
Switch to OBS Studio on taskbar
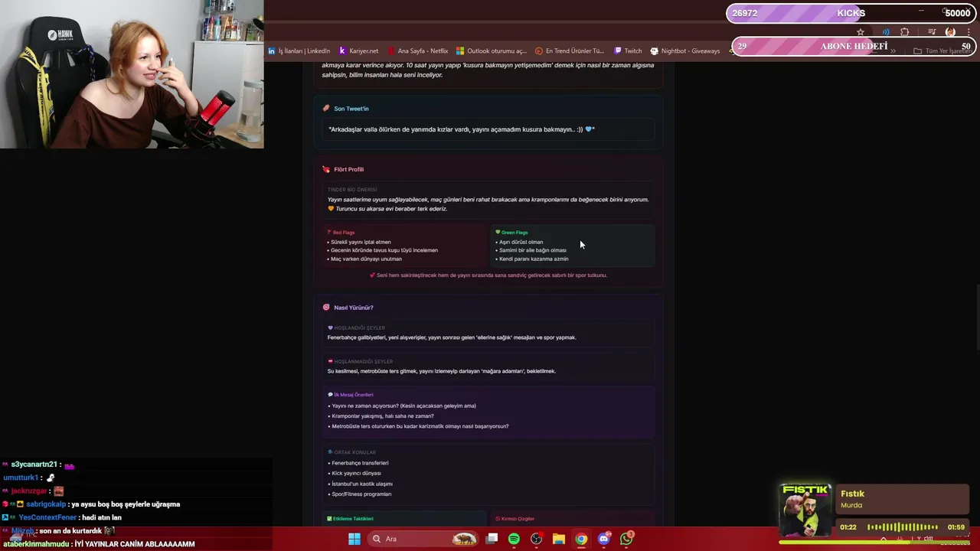536,539
